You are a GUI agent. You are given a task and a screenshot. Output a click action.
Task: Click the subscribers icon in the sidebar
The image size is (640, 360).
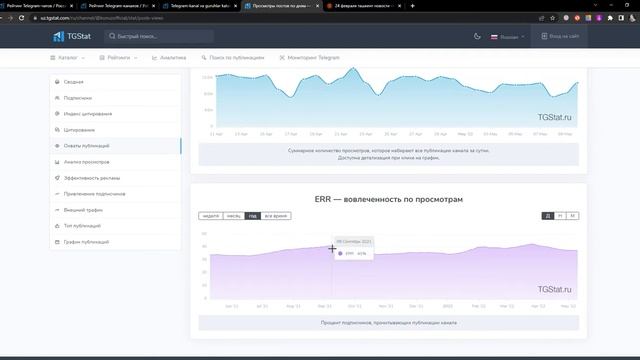[x=57, y=98]
